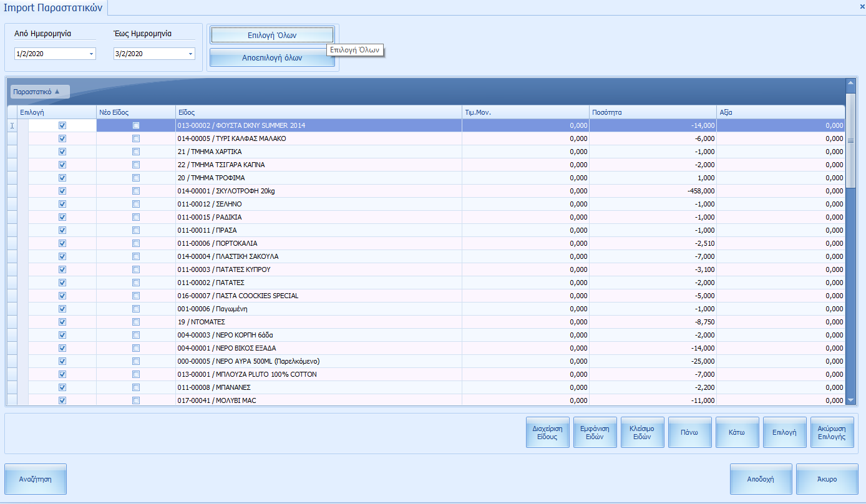
Task: Toggle Επιλογή checkbox for ΤΥΡΙ ΚΑΛΦΑΣ ΜΑΛΑΚΟ
Action: coord(62,138)
